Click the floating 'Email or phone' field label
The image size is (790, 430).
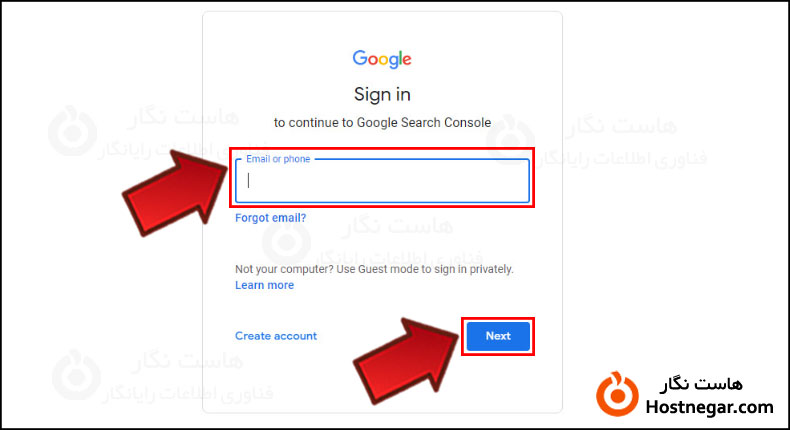(x=278, y=159)
